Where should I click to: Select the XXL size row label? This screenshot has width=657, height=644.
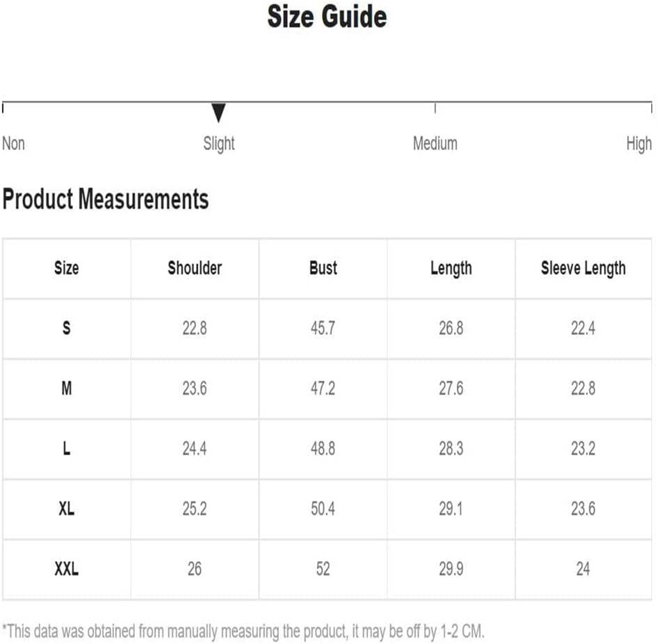pos(67,569)
